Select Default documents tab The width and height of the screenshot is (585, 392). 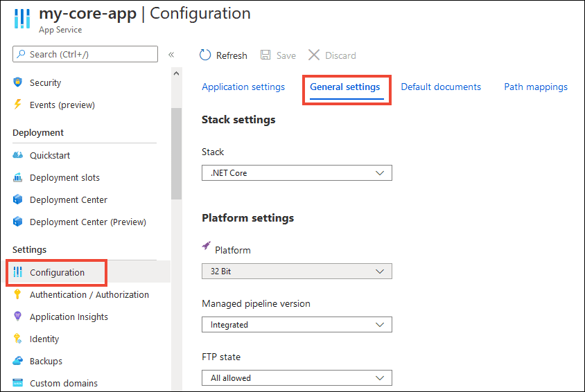coord(441,87)
